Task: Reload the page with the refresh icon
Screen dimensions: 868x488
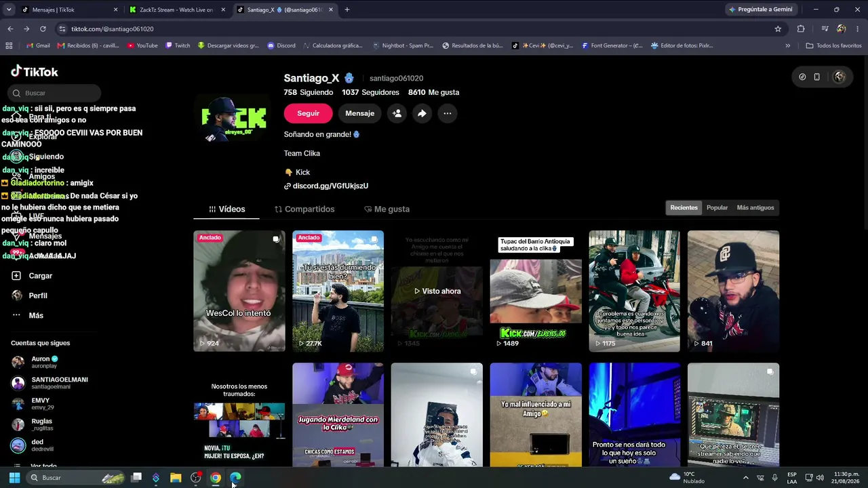Action: click(x=43, y=29)
